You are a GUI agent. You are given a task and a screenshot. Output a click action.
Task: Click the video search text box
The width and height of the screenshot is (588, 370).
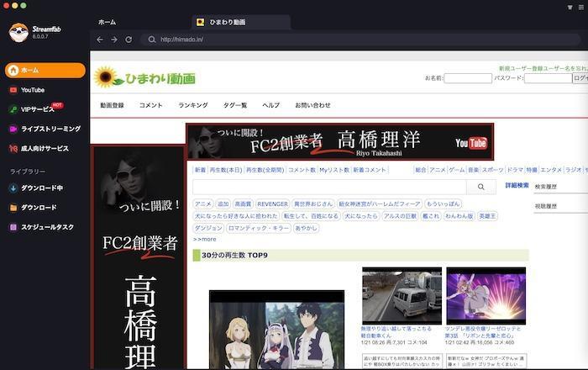tap(329, 187)
